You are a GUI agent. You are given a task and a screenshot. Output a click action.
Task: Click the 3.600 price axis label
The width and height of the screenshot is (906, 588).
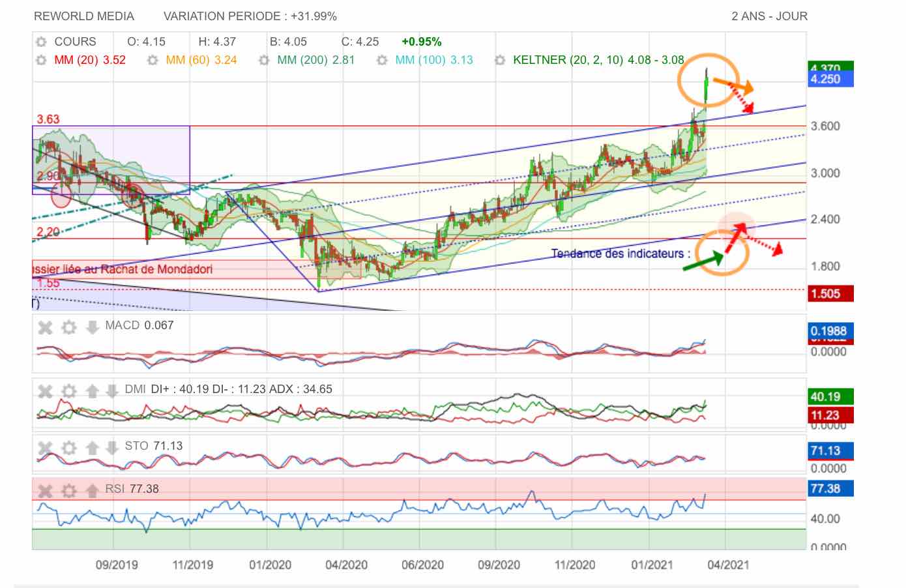tap(825, 126)
